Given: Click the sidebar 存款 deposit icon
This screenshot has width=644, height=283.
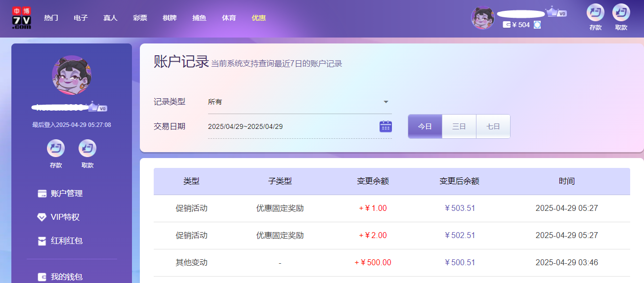Looking at the screenshot, I should click(56, 148).
